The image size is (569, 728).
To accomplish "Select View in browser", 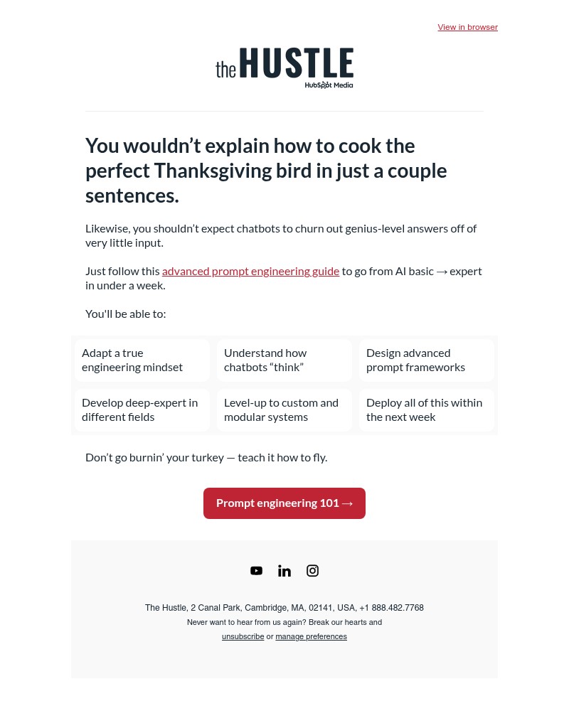I will point(467,27).
